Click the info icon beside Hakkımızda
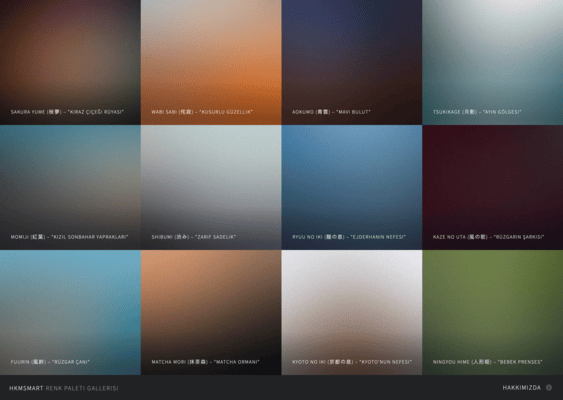The height and width of the screenshot is (400, 563). coord(549,387)
